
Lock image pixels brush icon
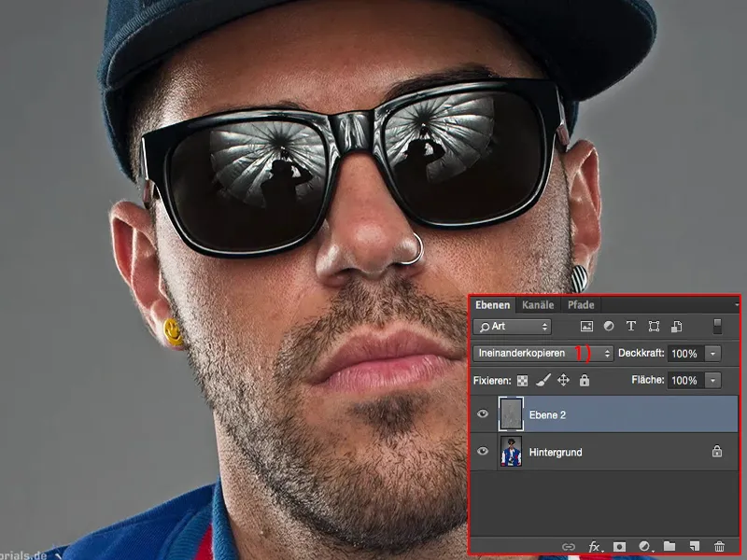543,380
